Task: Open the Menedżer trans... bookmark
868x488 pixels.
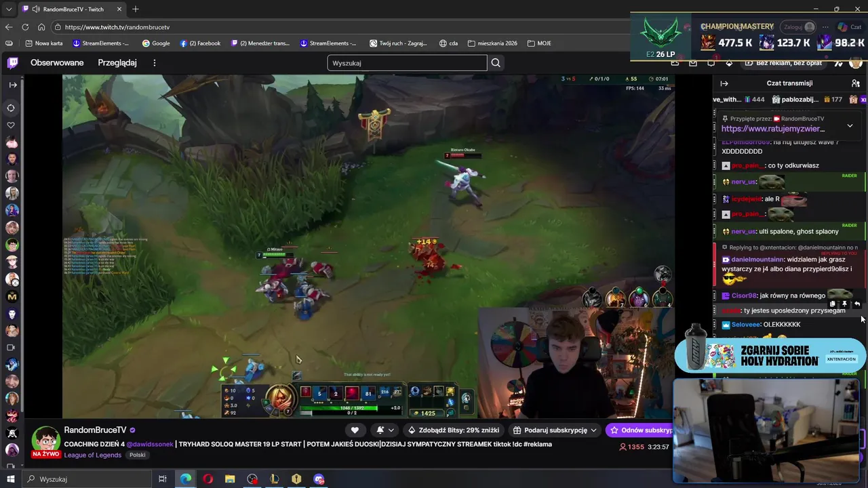Action: [x=260, y=43]
